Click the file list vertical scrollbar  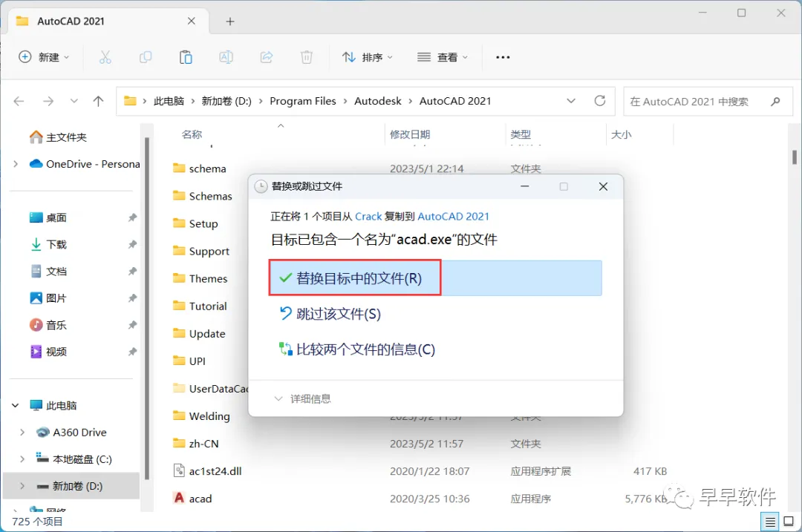[x=795, y=157]
